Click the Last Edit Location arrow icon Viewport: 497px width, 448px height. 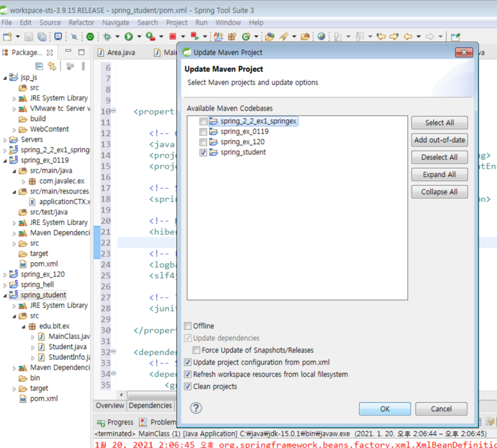381,37
